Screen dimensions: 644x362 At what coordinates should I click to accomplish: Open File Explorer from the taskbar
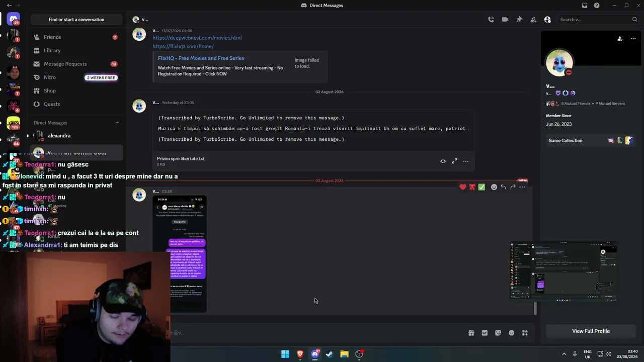pos(344,354)
